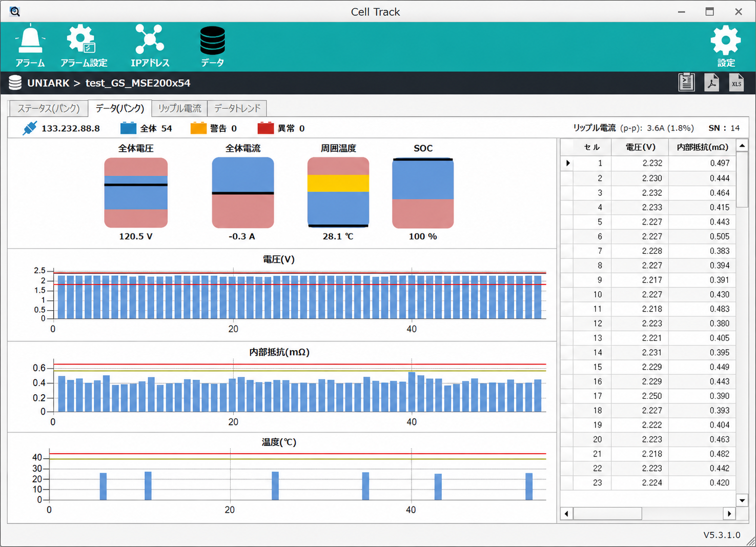Screen dimensions: 756x547
Task: Export data as XLS icon
Action: [x=736, y=83]
